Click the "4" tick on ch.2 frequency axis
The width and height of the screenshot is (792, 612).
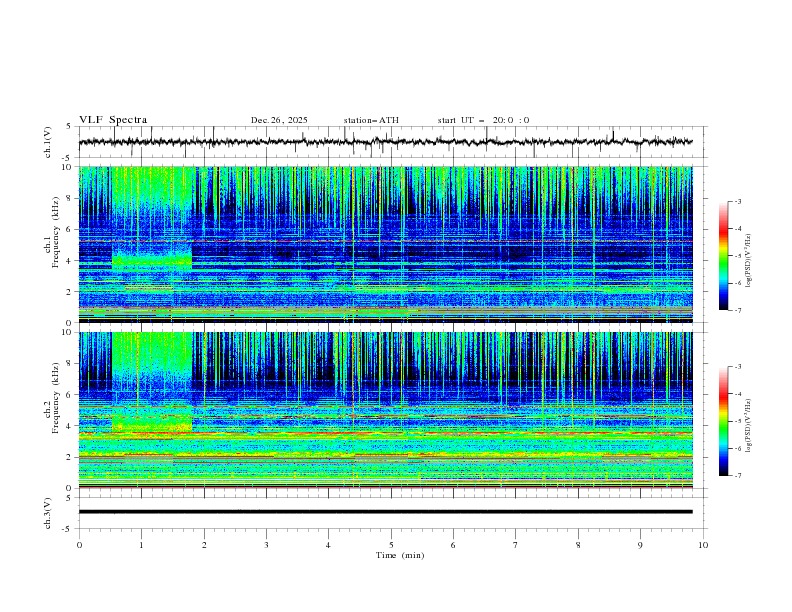[70, 426]
